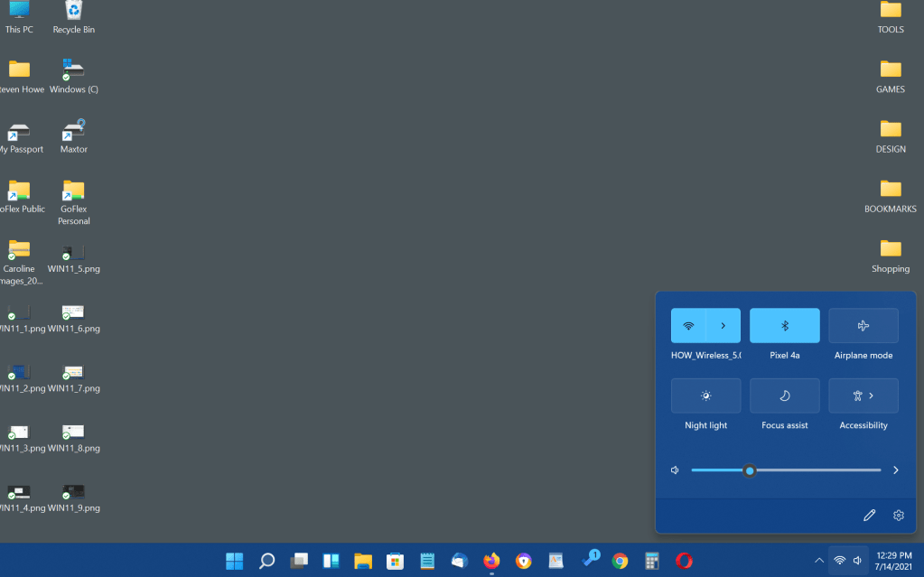924x577 pixels.
Task: Turn on Night light
Action: [705, 396]
